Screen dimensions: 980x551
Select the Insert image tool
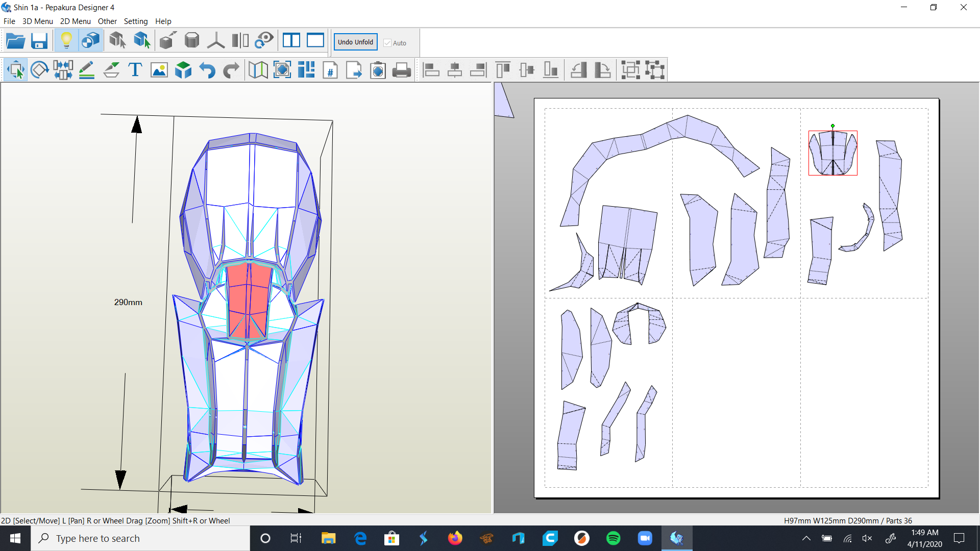coord(159,70)
